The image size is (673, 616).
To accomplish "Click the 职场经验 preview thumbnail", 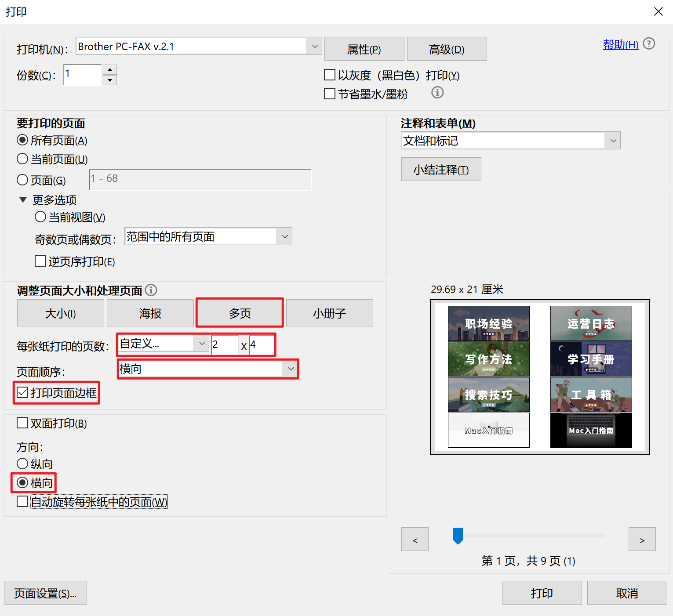I will coord(488,323).
